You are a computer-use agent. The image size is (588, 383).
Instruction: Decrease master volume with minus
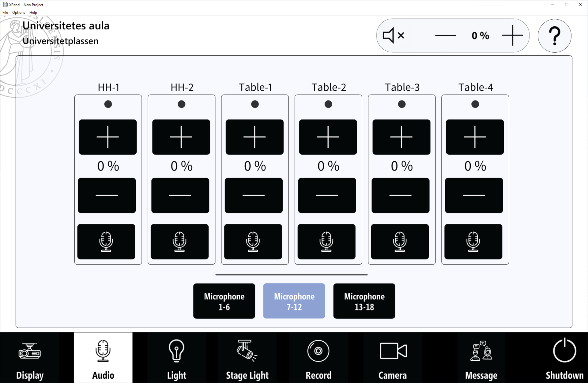(x=445, y=36)
